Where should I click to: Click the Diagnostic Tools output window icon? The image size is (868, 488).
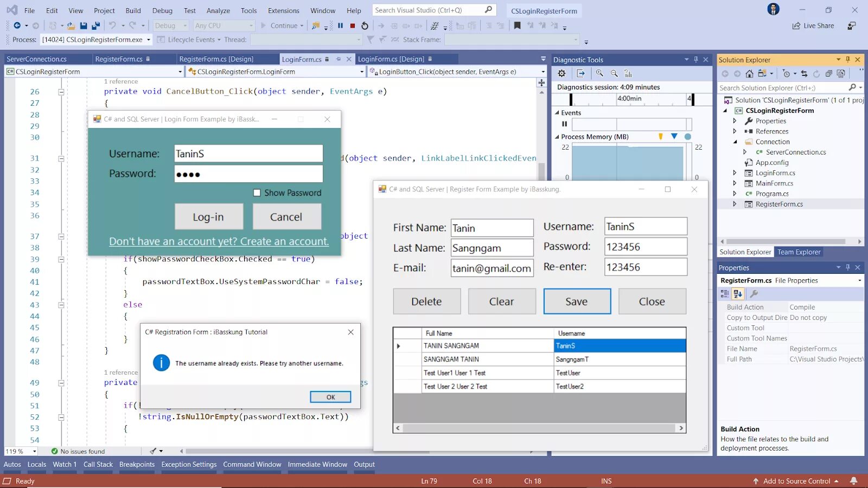point(581,73)
